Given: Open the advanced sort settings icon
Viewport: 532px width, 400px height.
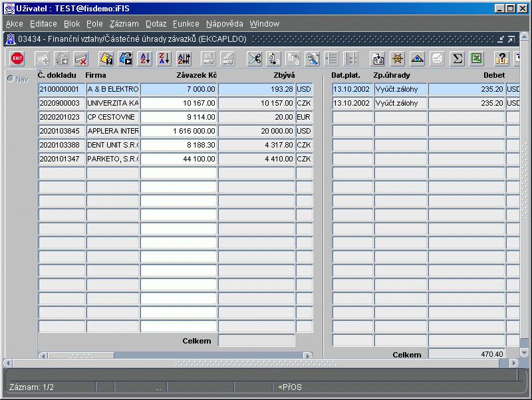Looking at the screenshot, I should pyautogui.click(x=184, y=59).
